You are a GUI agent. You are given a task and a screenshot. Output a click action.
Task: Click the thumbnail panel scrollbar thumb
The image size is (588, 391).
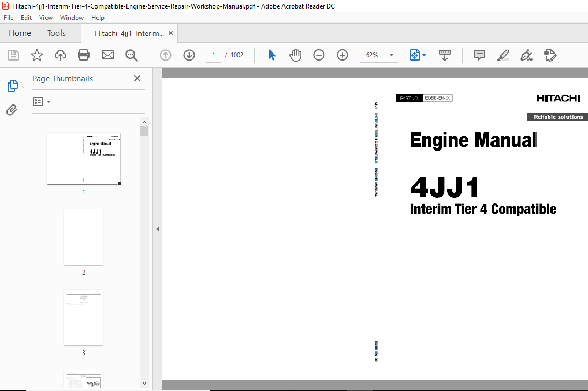144,131
